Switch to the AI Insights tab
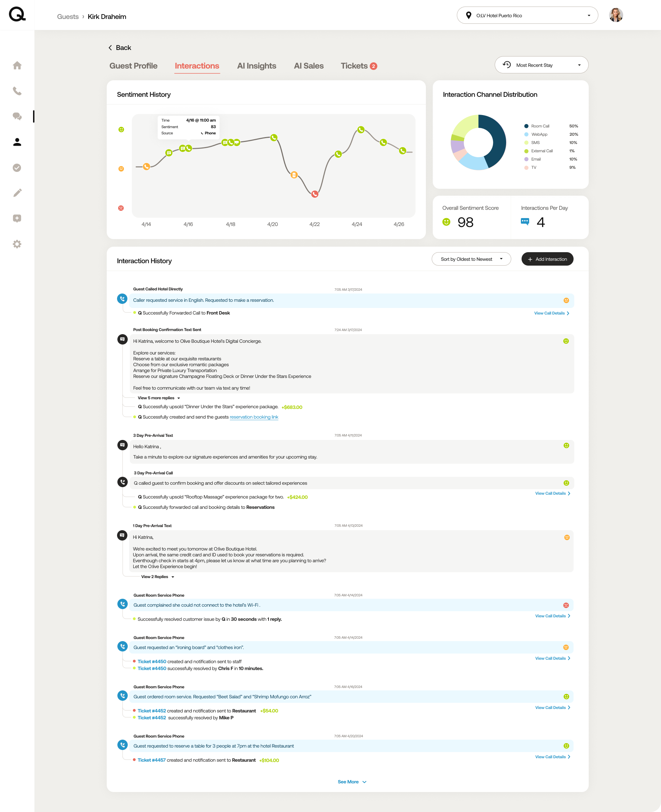Viewport: 661px width, 812px height. (x=256, y=66)
